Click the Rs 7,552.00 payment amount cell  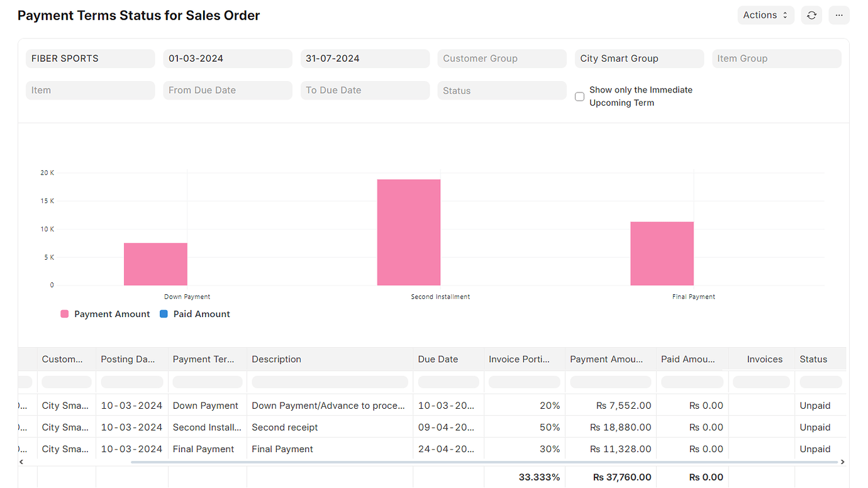(611, 406)
